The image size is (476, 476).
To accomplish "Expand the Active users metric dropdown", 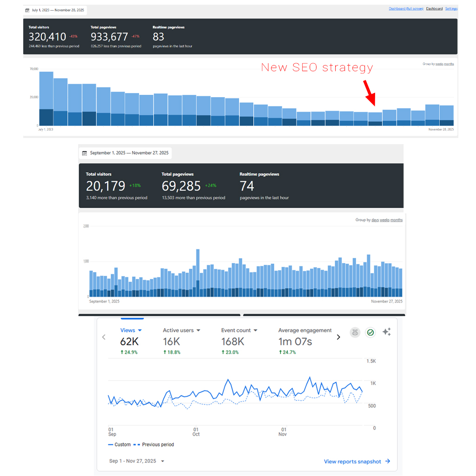I will 198,331.
